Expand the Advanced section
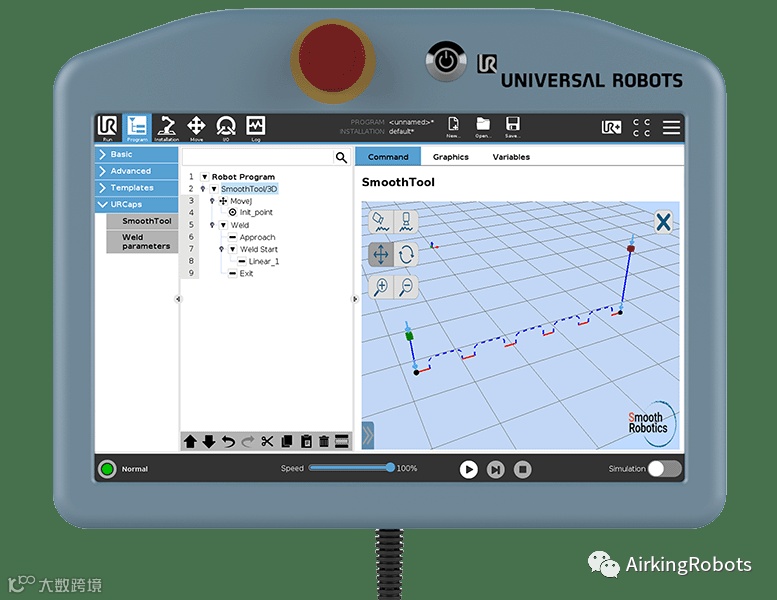The width and height of the screenshot is (777, 600). [x=137, y=171]
